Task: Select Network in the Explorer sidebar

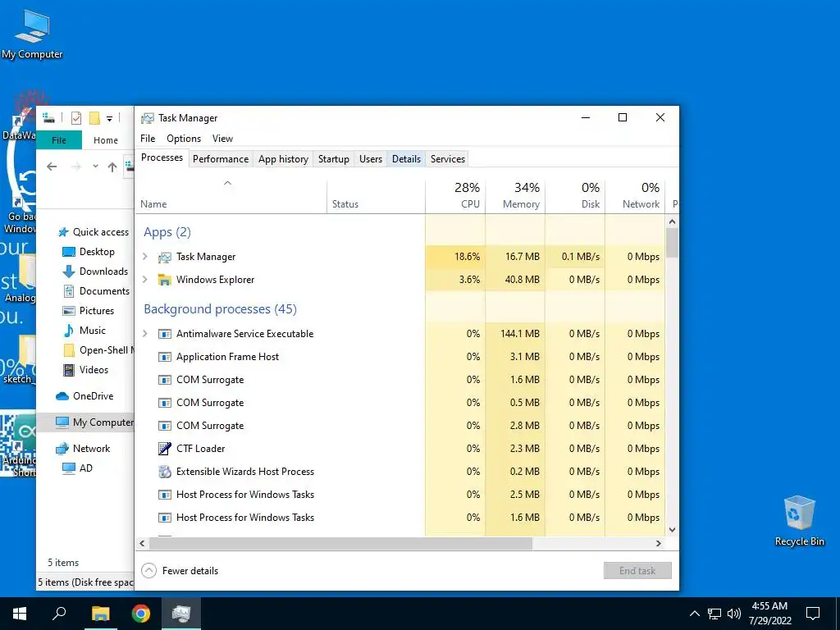Action: coord(83,449)
